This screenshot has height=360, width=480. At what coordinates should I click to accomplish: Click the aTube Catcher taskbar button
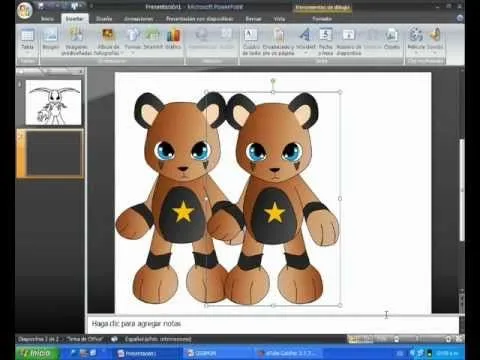click(290, 353)
